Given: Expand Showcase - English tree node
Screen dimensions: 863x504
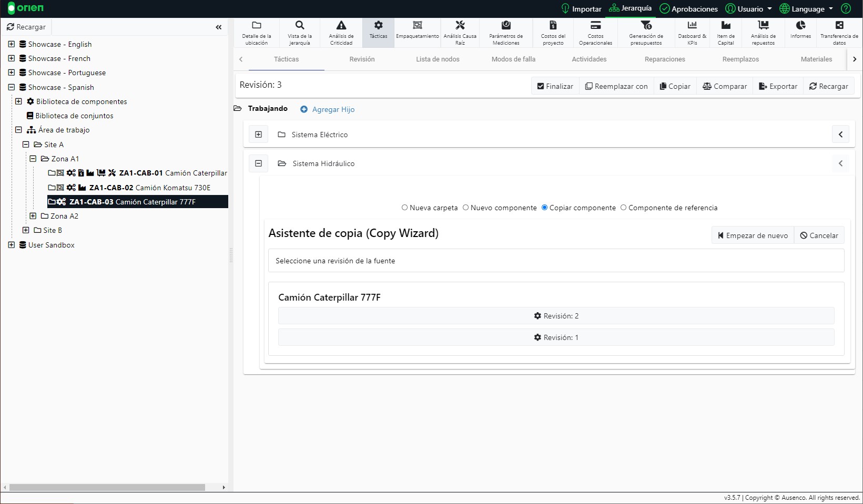Looking at the screenshot, I should pyautogui.click(x=11, y=44).
